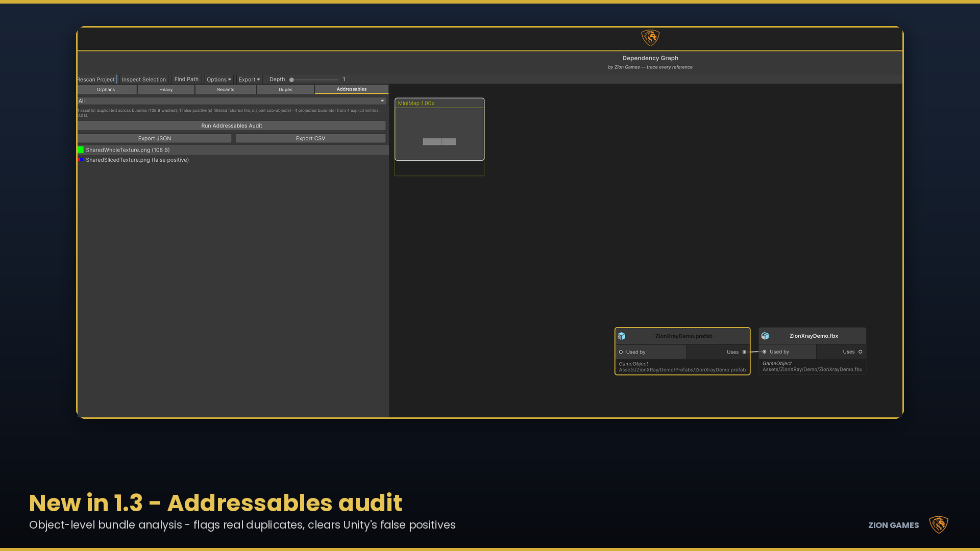Run Addressables Audit
The image size is (980, 551).
click(232, 126)
